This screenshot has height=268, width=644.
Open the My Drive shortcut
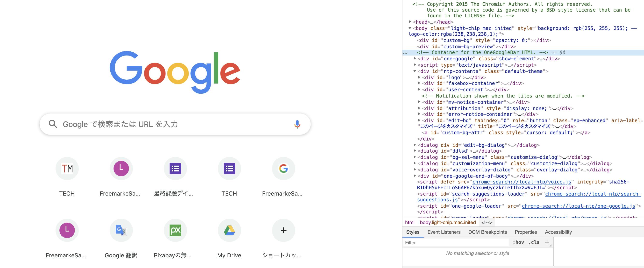pyautogui.click(x=229, y=230)
